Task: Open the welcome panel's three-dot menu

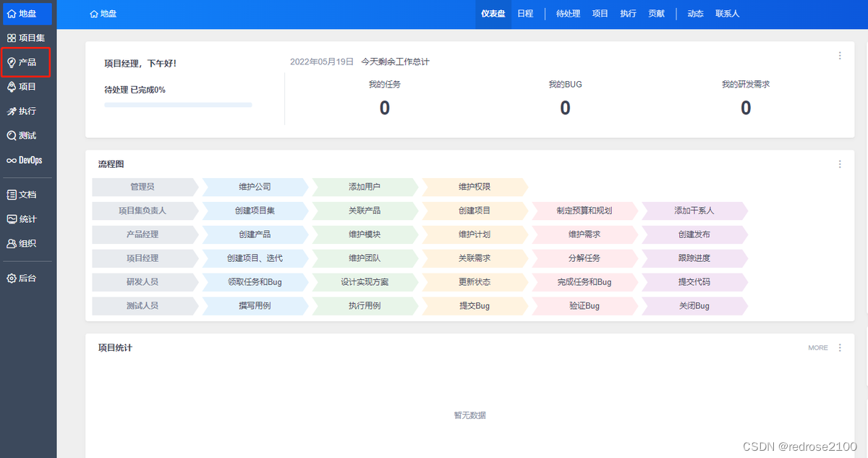Action: click(840, 56)
